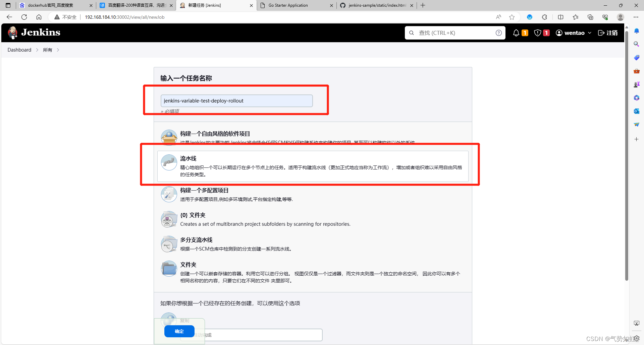Click the read aloud icon in address bar

coord(498,17)
